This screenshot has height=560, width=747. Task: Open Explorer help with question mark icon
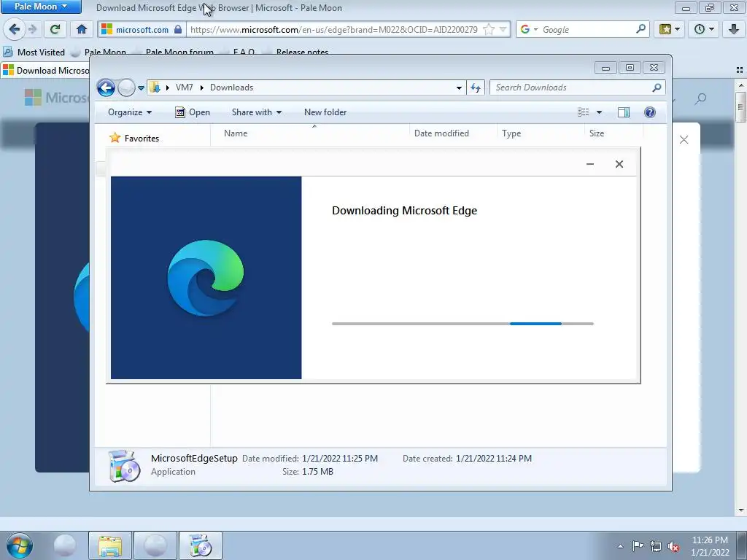click(x=650, y=112)
